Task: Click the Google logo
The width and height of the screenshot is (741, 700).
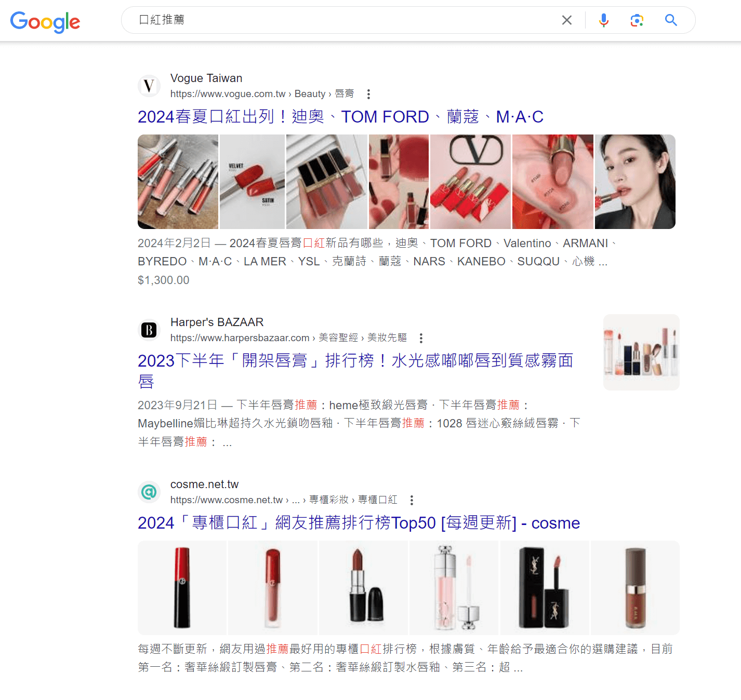Action: click(45, 22)
